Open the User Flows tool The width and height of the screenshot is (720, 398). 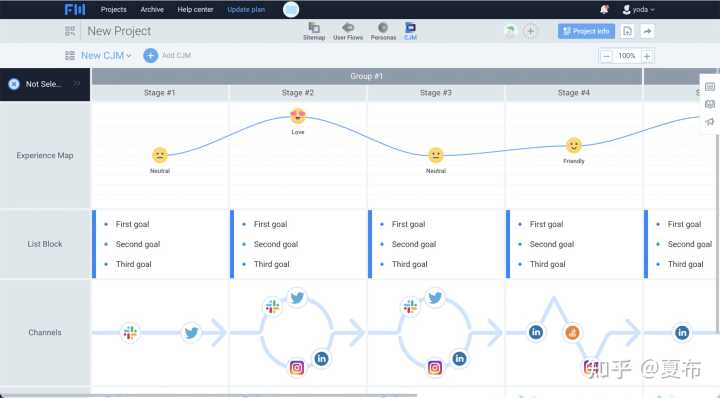(x=348, y=31)
